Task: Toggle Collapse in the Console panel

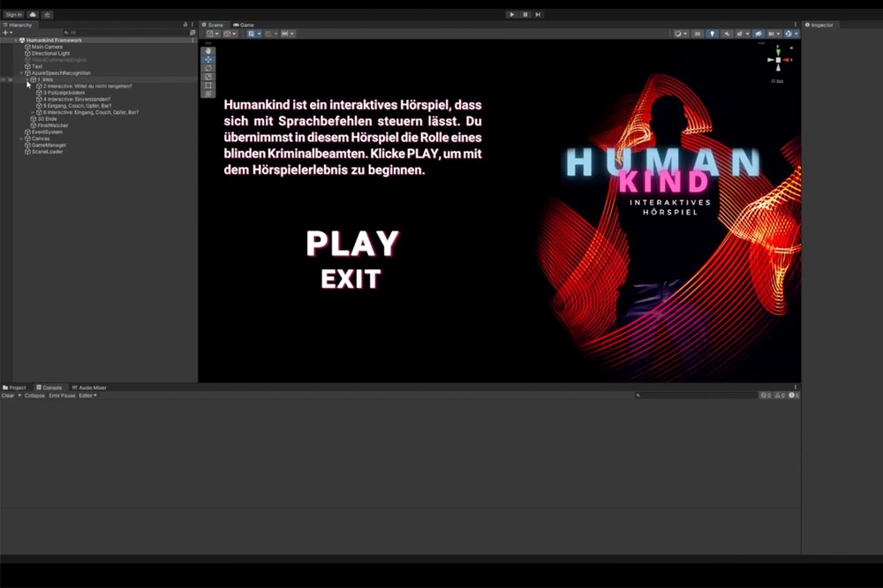Action: coord(34,396)
